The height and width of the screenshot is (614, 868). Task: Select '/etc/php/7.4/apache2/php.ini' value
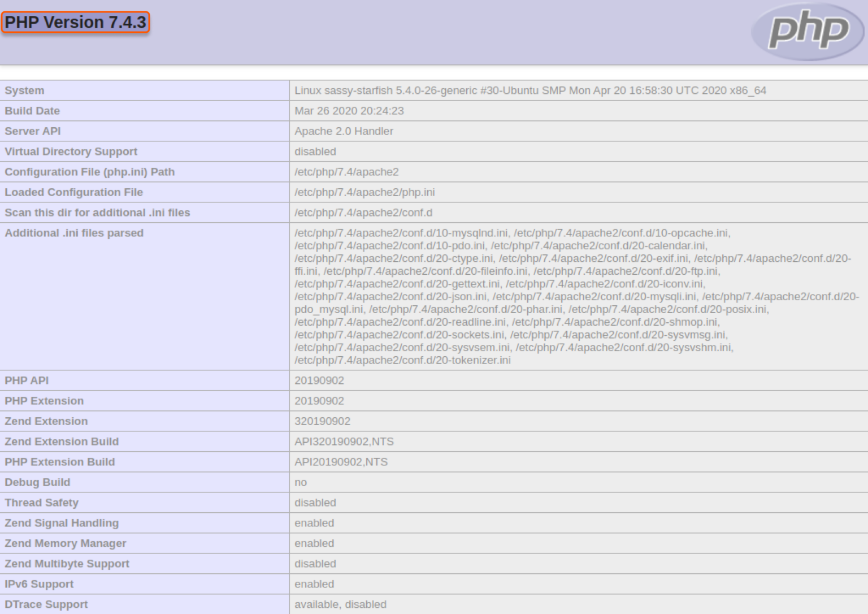tap(364, 192)
